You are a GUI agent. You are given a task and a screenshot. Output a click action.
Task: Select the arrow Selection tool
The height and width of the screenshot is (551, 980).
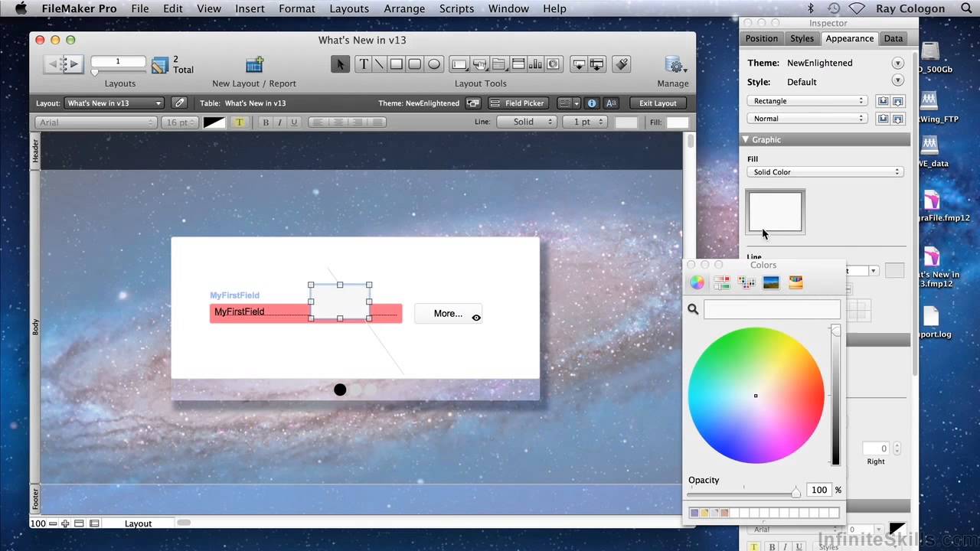341,64
